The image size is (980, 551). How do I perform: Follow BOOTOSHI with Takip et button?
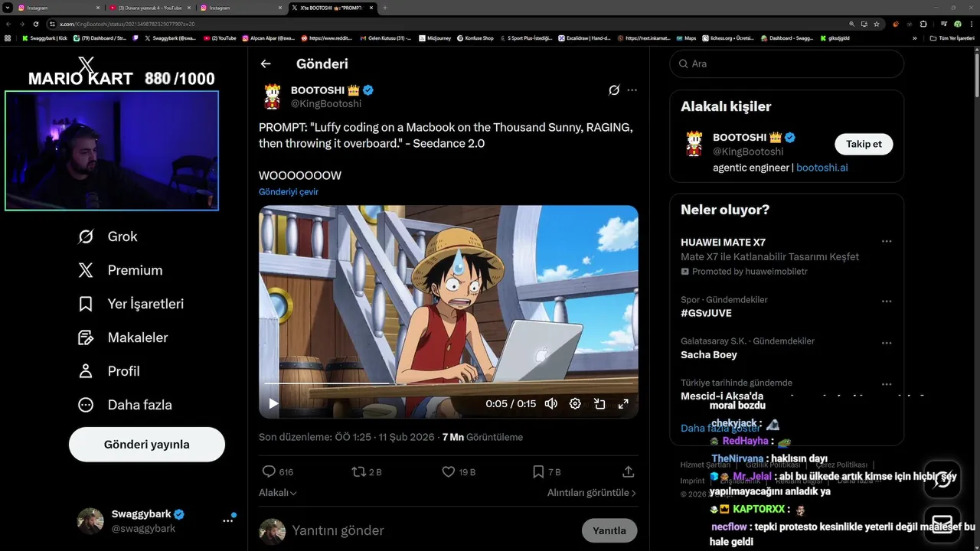coord(864,144)
